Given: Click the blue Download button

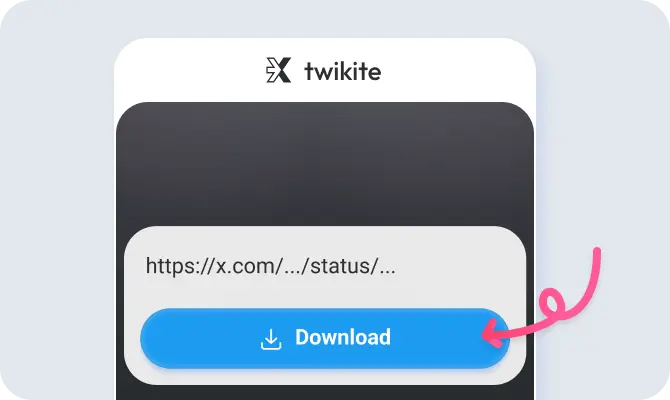Looking at the screenshot, I should click(325, 338).
